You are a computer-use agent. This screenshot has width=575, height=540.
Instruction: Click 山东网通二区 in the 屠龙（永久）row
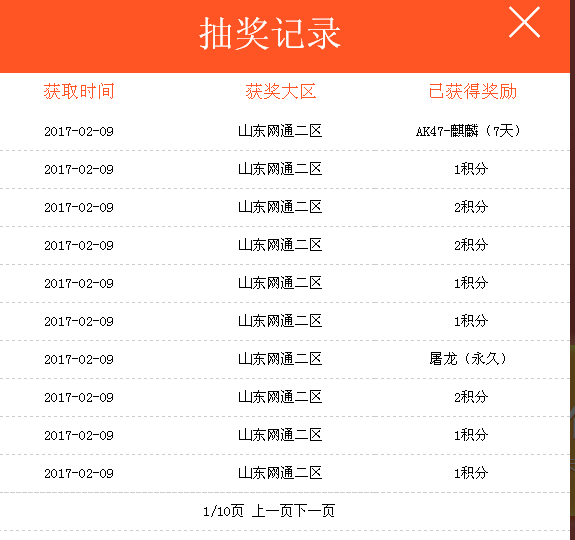point(280,359)
